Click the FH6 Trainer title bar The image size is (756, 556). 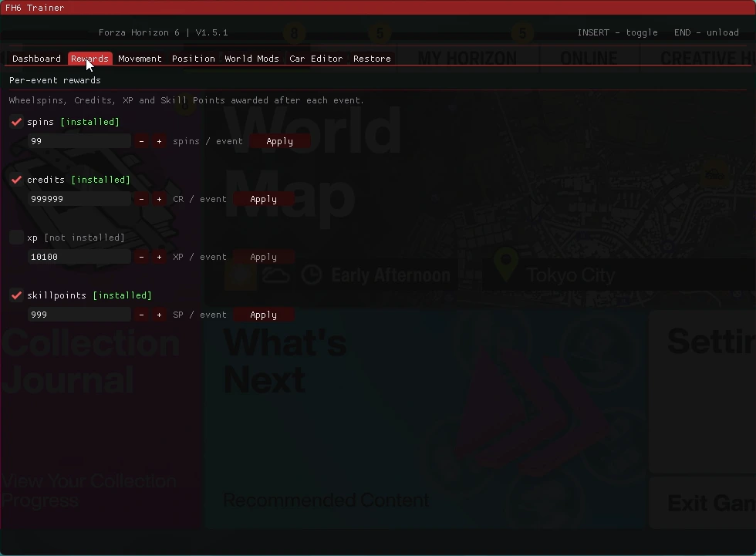(x=378, y=8)
